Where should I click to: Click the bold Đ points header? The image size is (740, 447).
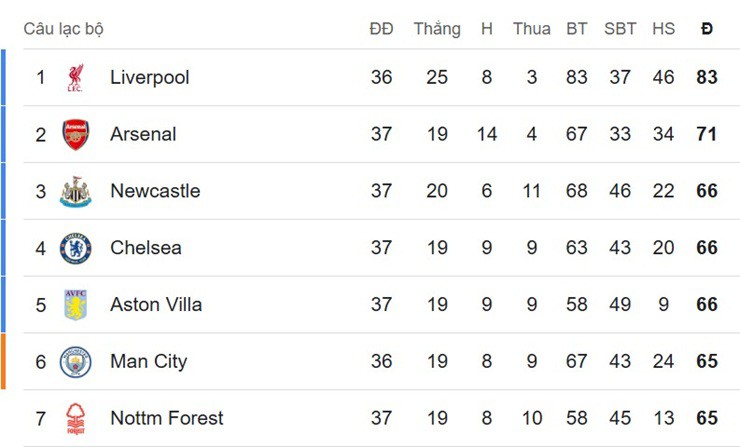706,29
